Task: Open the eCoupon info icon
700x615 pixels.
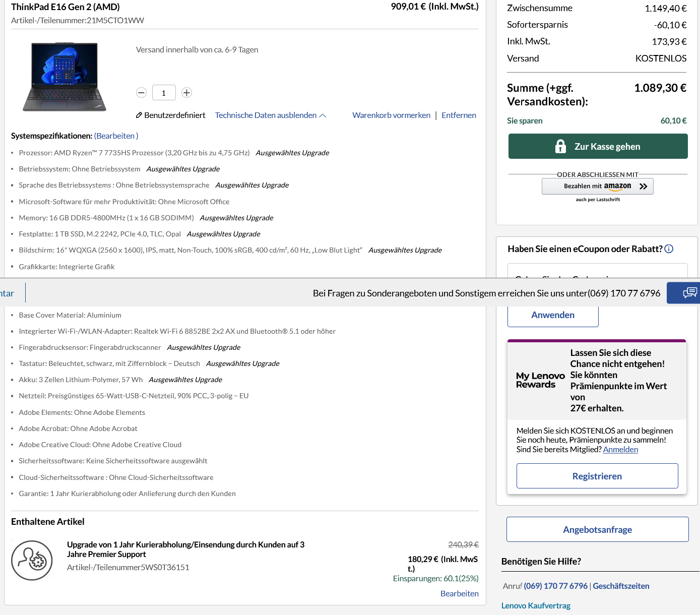Action: click(669, 249)
